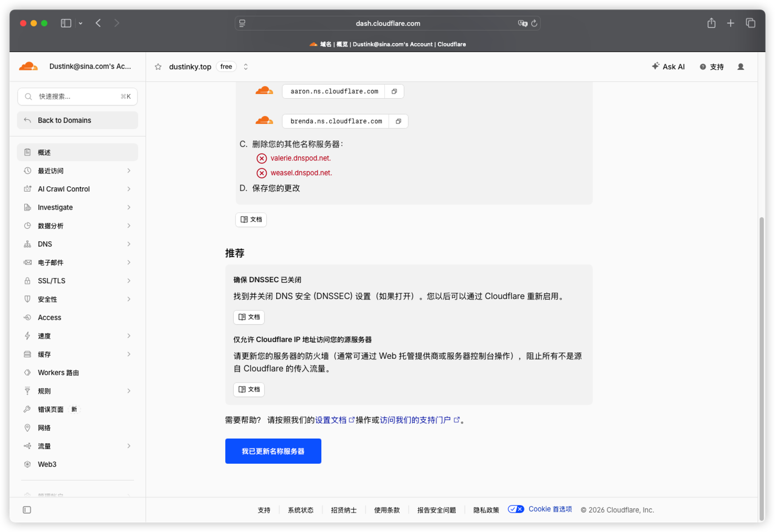Open Safari share menu
Viewport: 775px width, 532px height.
click(711, 23)
